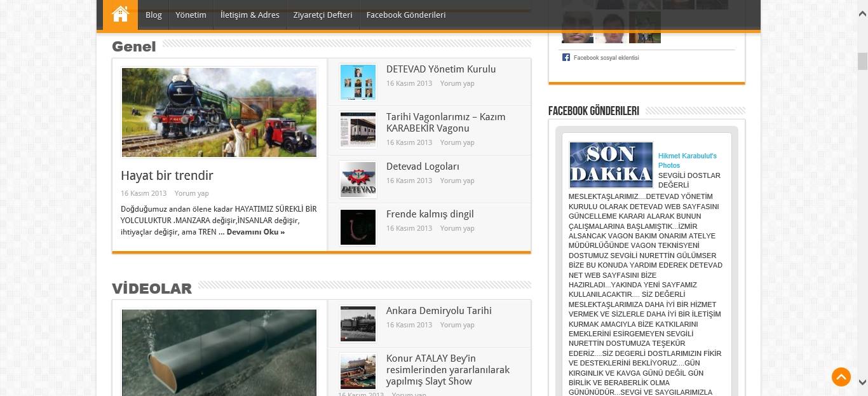The height and width of the screenshot is (396, 868).
Task: Open the steam train featured image
Action: click(x=219, y=113)
